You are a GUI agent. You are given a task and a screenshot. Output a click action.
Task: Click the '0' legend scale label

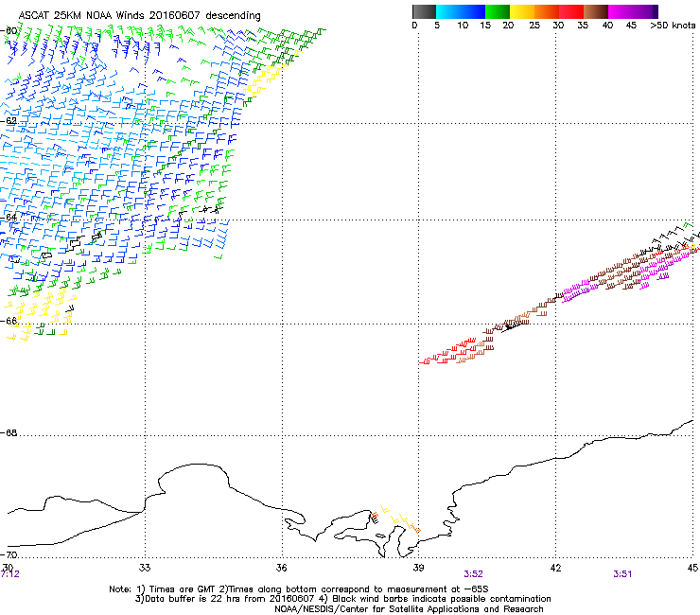coord(414,26)
